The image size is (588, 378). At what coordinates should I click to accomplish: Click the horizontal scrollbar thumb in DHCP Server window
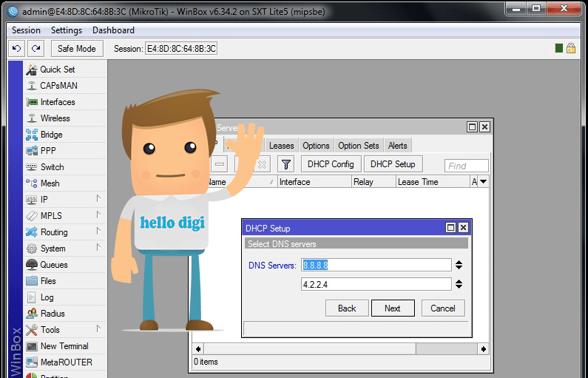tap(310, 348)
